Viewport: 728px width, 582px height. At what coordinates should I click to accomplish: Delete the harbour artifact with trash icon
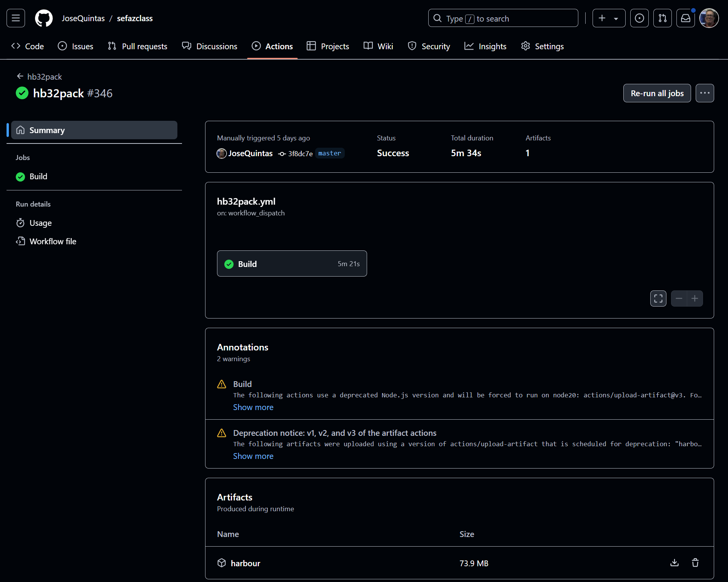pos(695,563)
